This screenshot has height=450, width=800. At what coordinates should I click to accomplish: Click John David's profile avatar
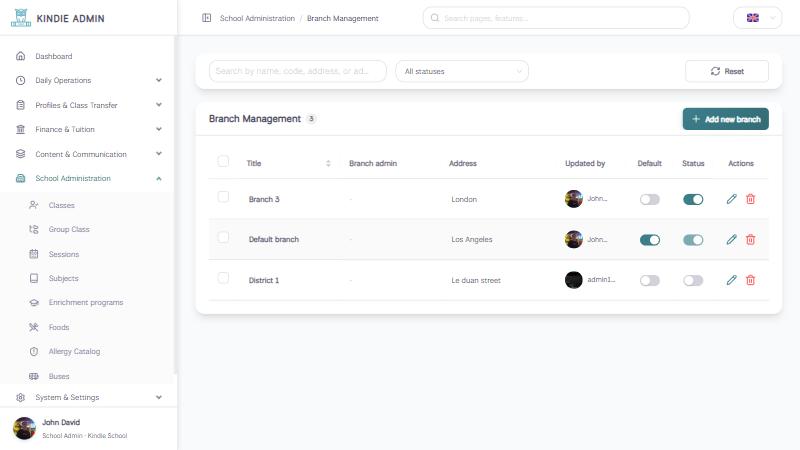24,428
